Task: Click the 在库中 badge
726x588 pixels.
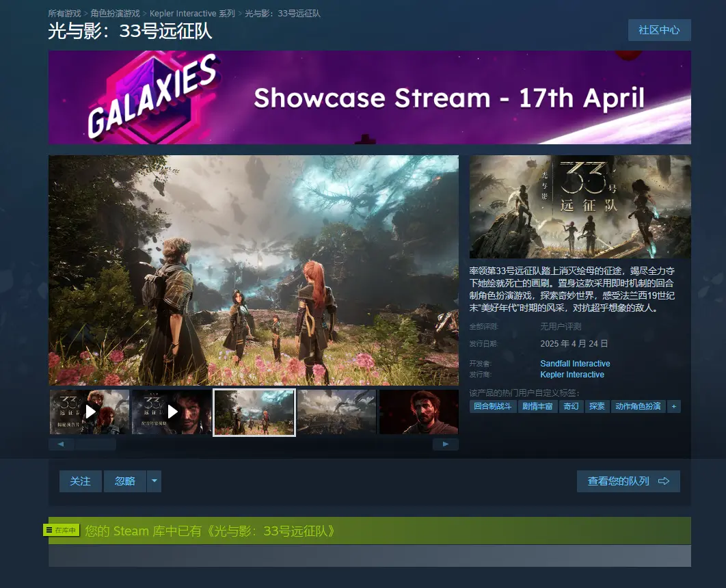Action: point(62,530)
